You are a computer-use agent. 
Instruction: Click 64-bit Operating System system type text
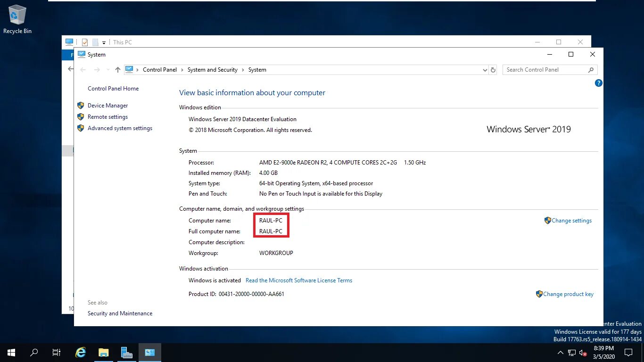(x=316, y=183)
